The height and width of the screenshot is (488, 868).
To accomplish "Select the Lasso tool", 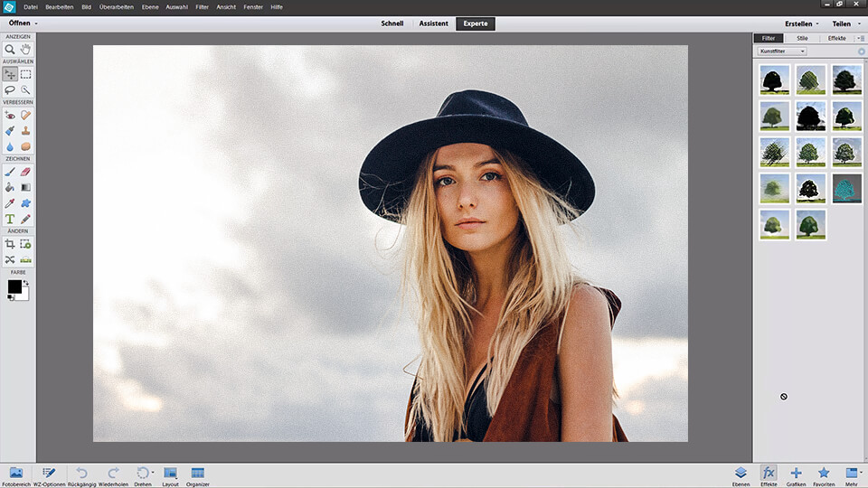I will (10, 89).
